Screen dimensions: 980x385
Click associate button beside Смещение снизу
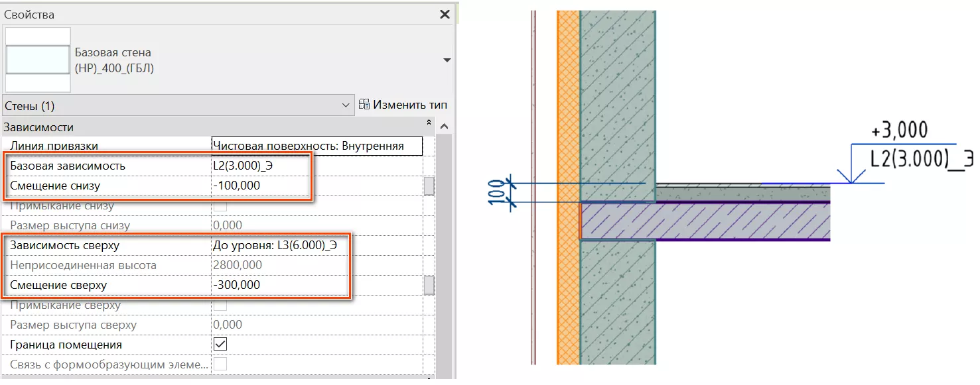click(429, 186)
